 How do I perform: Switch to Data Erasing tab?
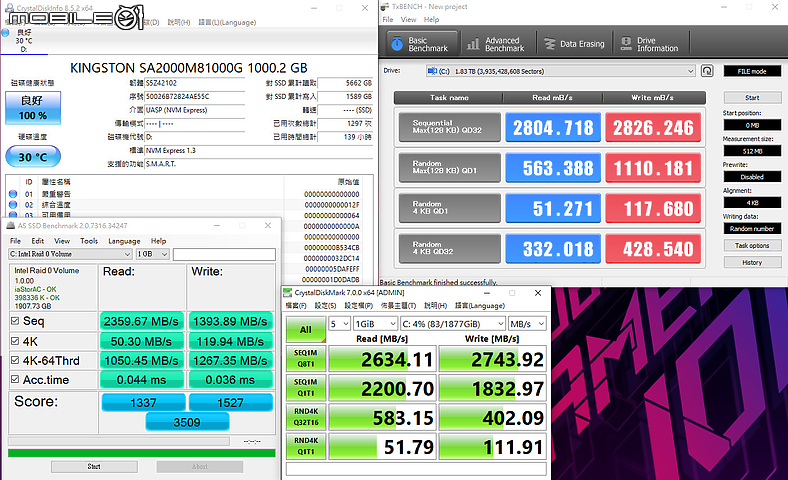(574, 44)
